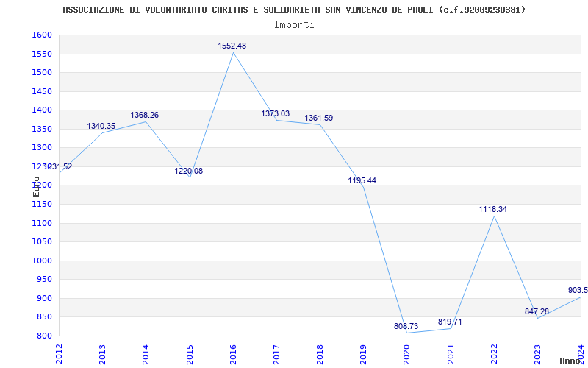Viewport: 588px width, 368px height.
Task: Click the x-axis year label 2021
Action: (x=451, y=354)
